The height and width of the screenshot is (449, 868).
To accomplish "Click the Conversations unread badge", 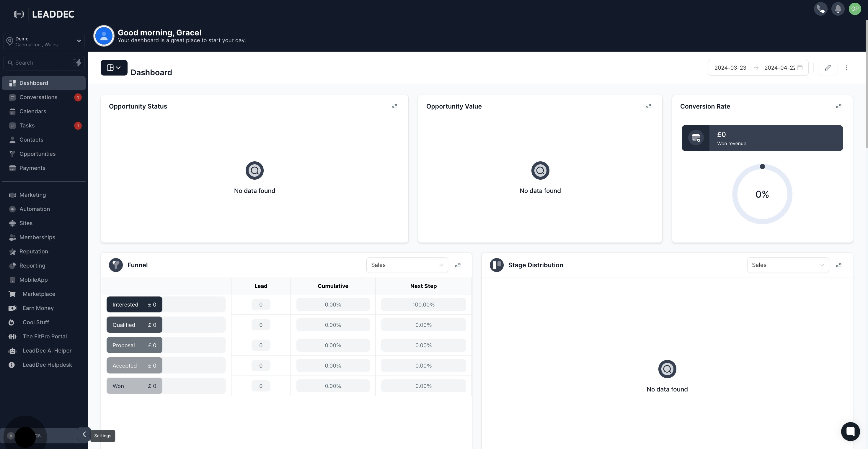I will pyautogui.click(x=78, y=97).
